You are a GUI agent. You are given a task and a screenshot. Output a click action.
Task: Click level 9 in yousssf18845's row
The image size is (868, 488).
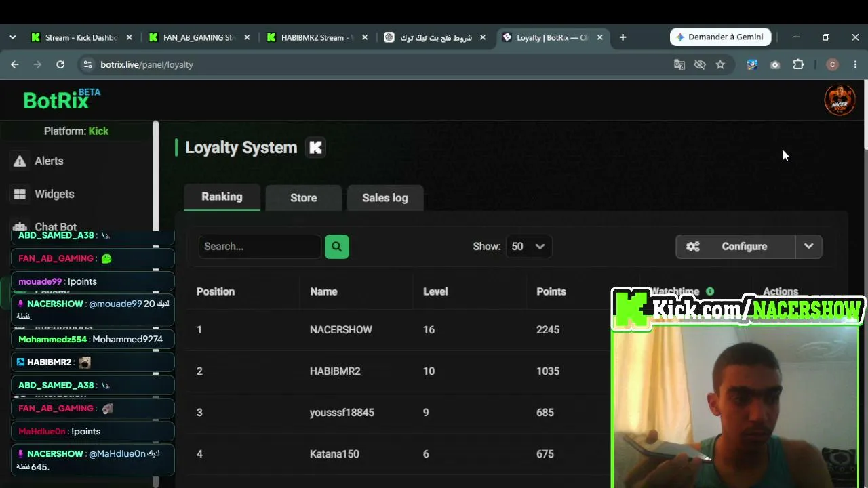tap(426, 412)
